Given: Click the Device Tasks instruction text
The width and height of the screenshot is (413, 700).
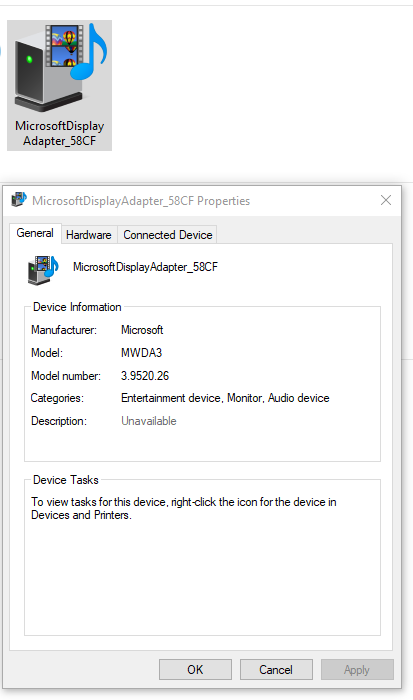Looking at the screenshot, I should pyautogui.click(x=184, y=508).
